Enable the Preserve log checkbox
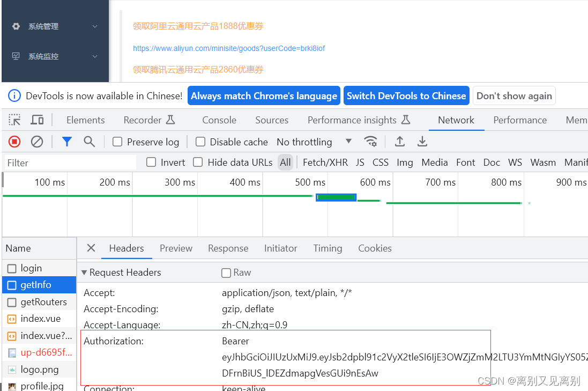 coord(117,142)
